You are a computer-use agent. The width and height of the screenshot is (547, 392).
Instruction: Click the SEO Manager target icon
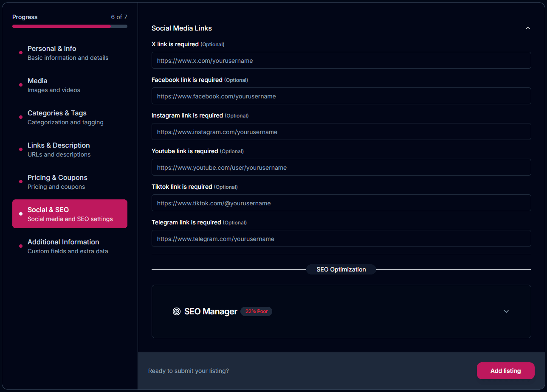[x=177, y=311]
